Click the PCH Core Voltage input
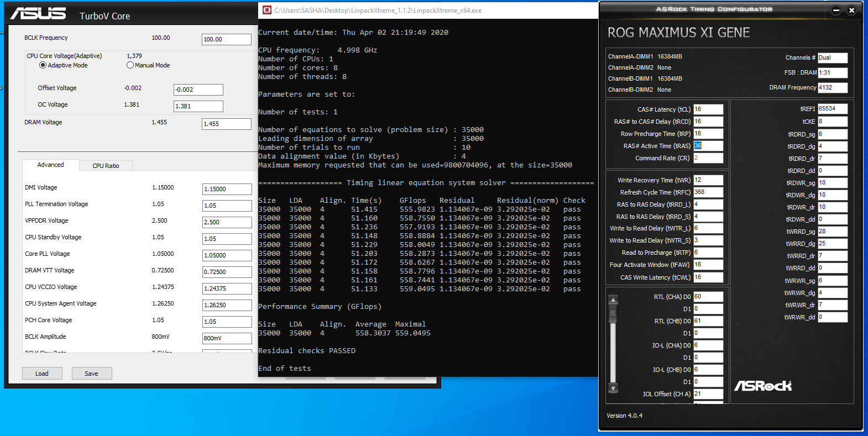Image resolution: width=868 pixels, height=436 pixels. coord(227,322)
